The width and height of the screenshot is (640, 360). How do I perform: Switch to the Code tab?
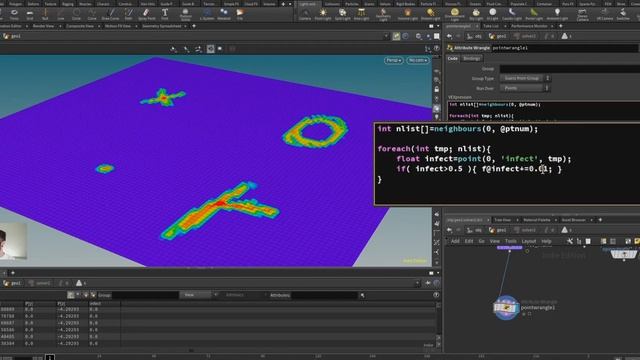tap(453, 59)
